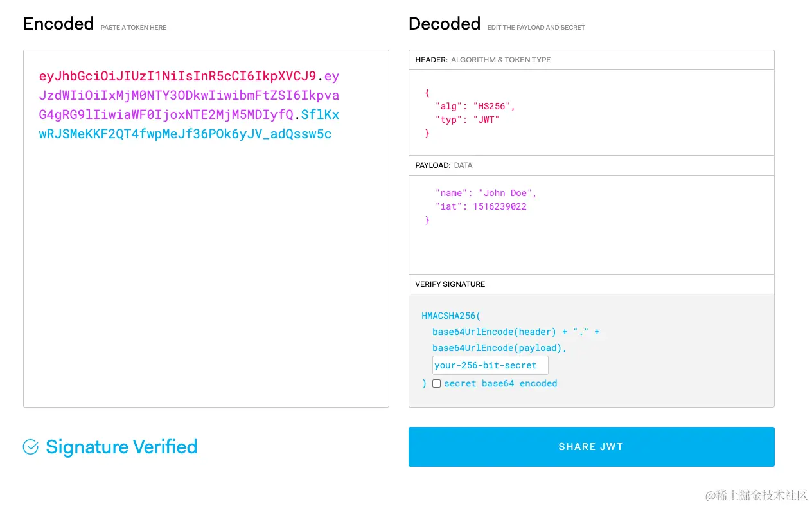Click the base64UrlEncode(payload) line
The width and height of the screenshot is (812, 506).
click(x=499, y=348)
